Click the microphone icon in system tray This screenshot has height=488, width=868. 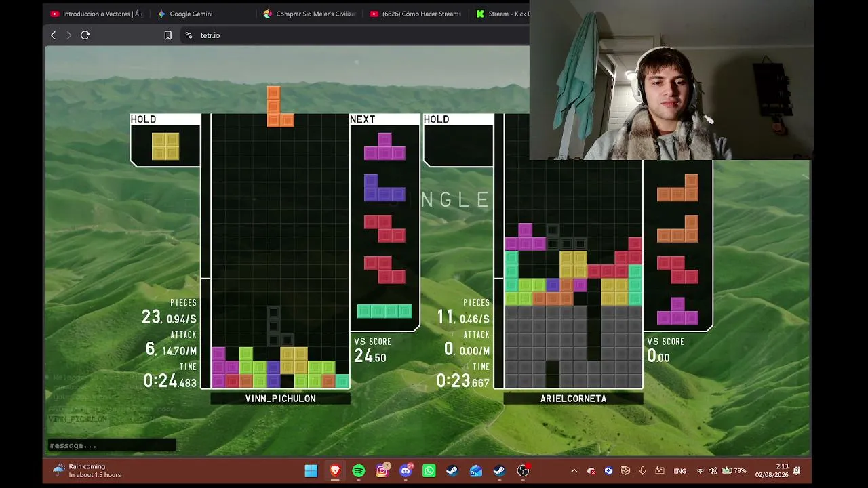pos(642,471)
